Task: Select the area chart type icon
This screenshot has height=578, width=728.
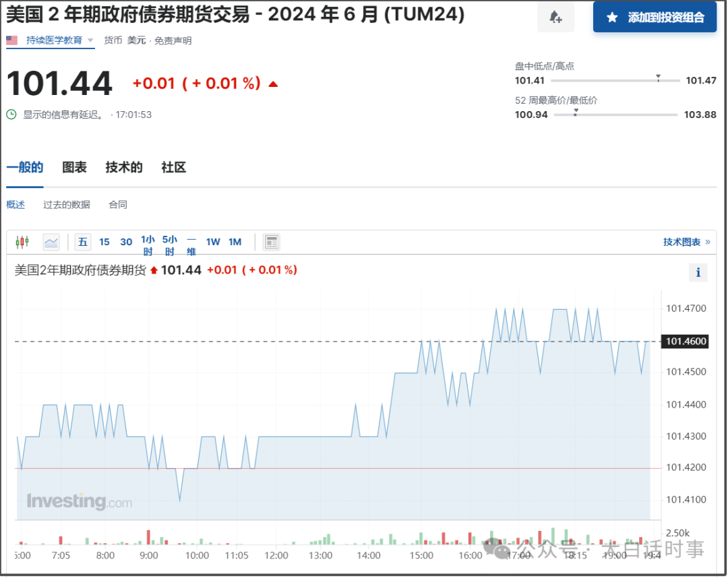Action: click(x=51, y=242)
